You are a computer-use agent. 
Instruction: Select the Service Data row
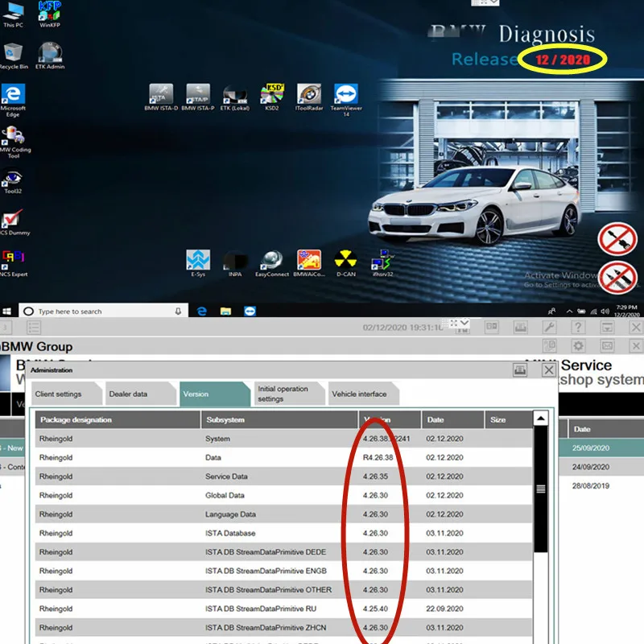tap(283, 477)
